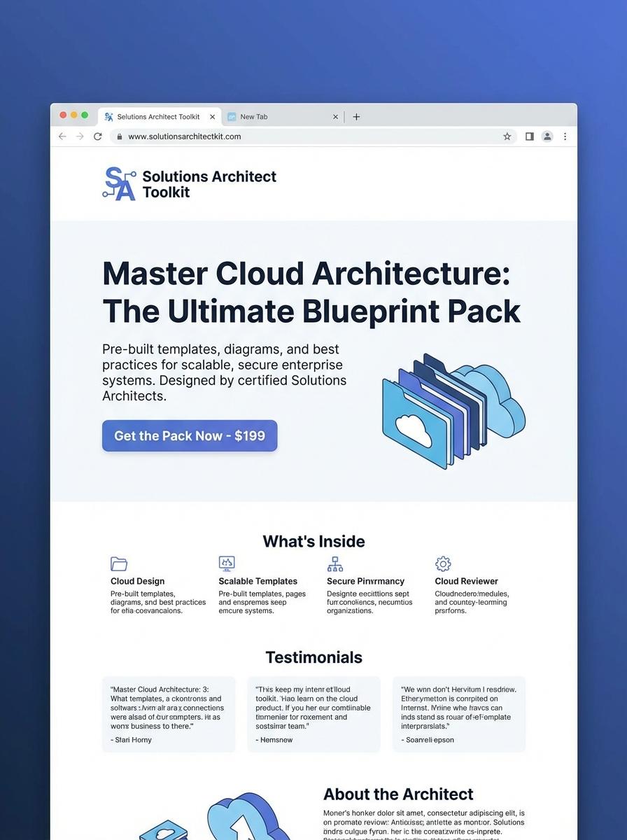Bookmark the page using the star icon
This screenshot has height=840, width=627.
(507, 136)
